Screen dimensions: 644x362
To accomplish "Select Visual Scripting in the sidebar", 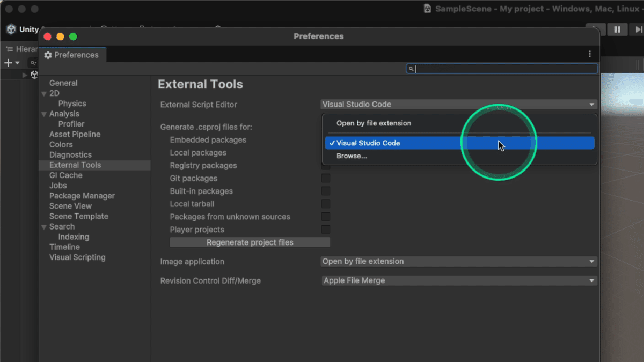I will pos(77,257).
